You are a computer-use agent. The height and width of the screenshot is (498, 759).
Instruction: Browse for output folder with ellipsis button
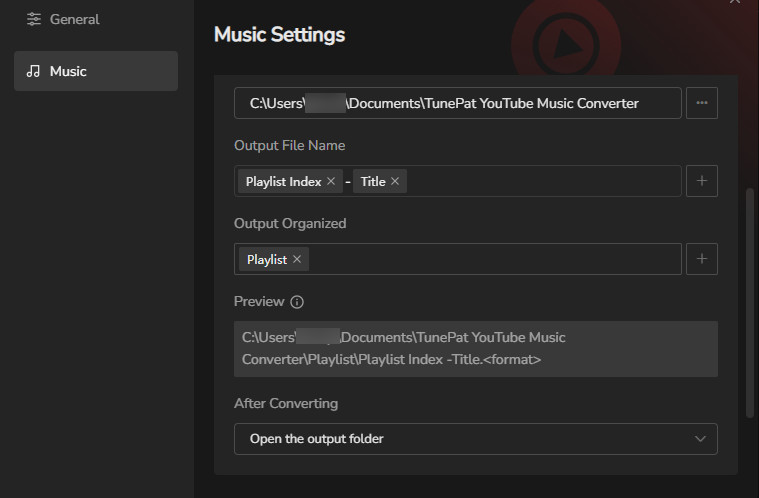pos(701,103)
